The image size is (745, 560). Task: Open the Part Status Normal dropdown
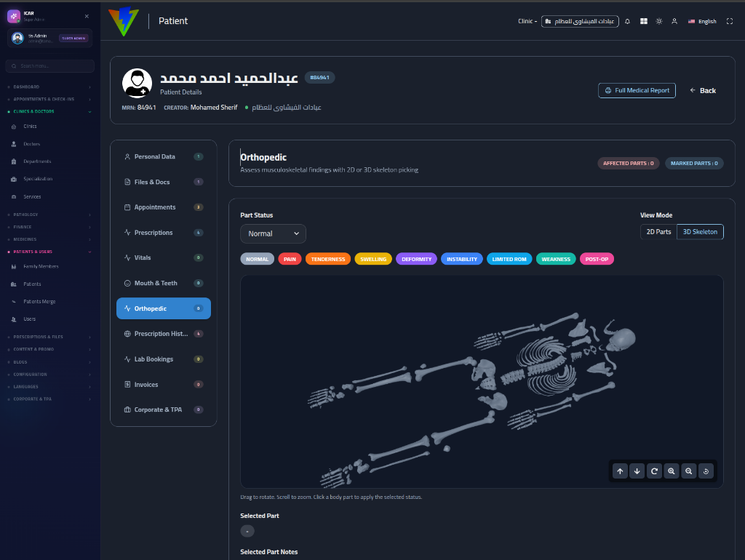[x=274, y=233]
